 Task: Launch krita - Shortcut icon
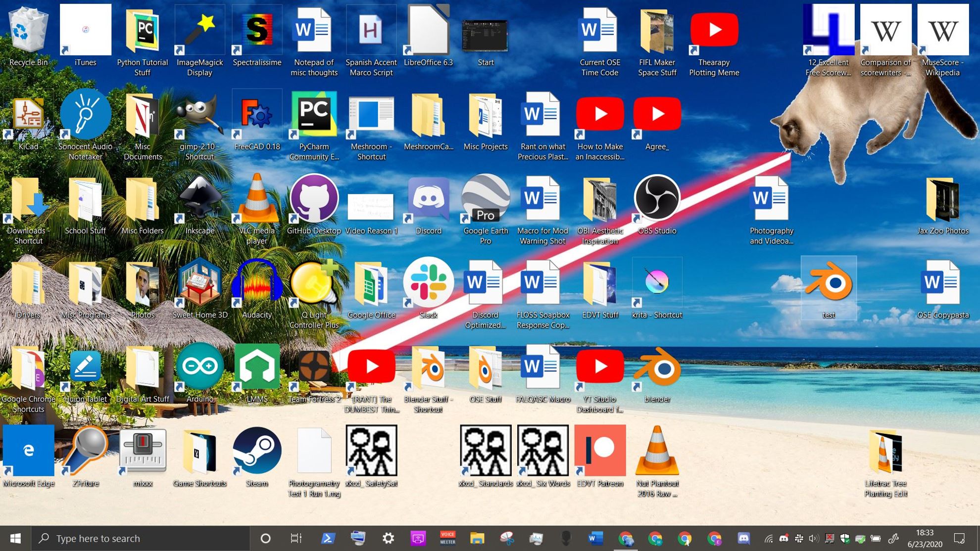tap(657, 283)
